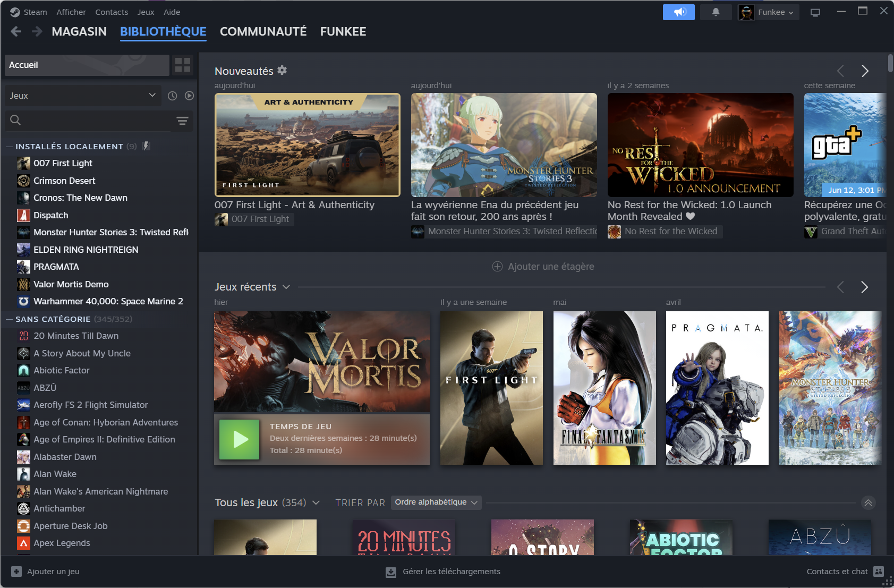894x588 pixels.
Task: Open First Light cover in recent games
Action: (x=491, y=388)
